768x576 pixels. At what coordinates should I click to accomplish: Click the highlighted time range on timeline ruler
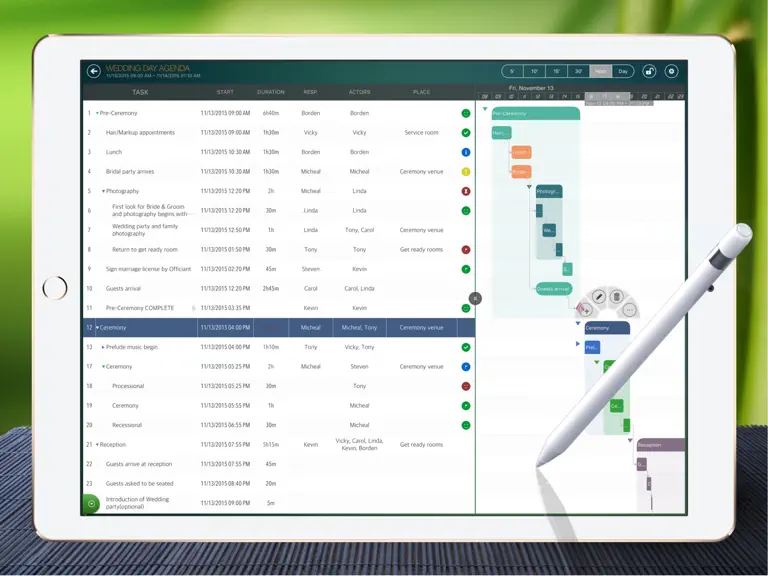607,96
